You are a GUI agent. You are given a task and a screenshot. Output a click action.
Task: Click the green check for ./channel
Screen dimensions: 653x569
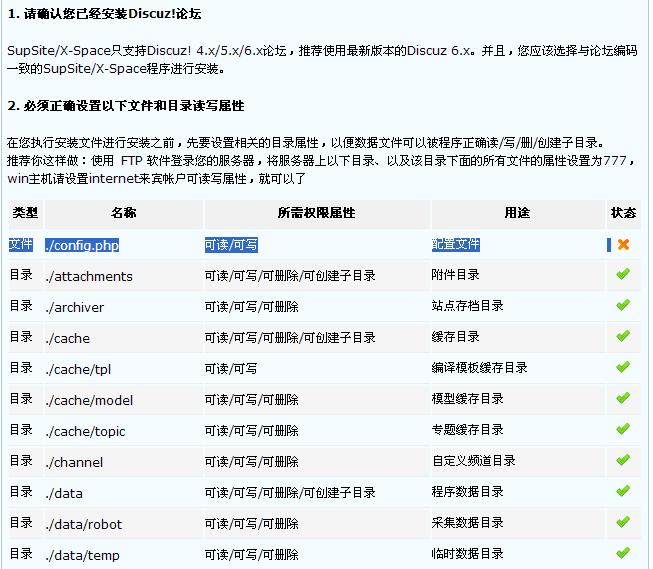click(623, 460)
